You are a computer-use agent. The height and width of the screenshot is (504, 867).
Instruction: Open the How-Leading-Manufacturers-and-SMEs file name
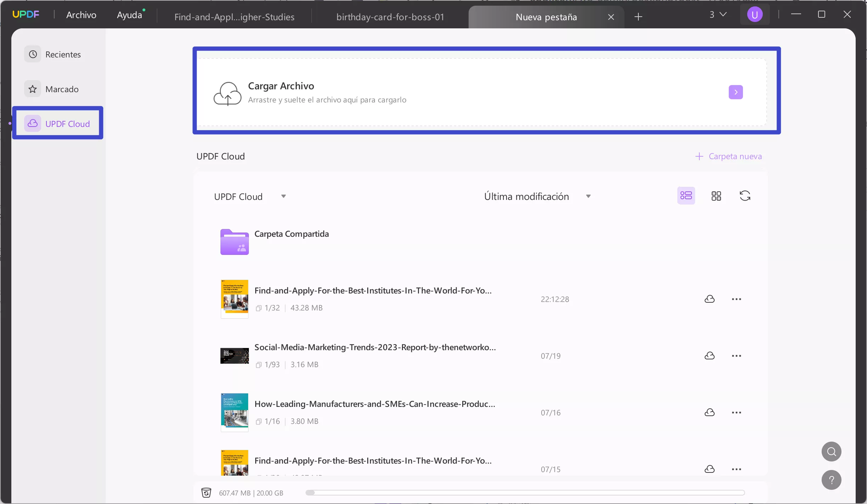375,404
